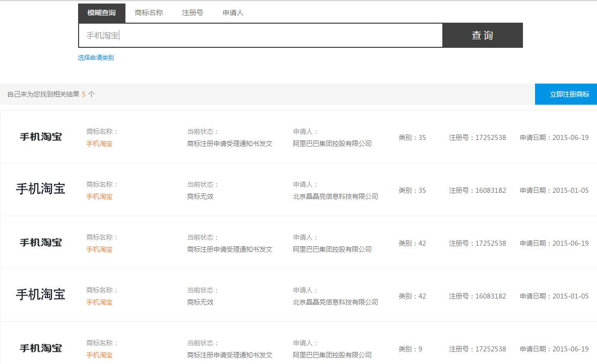This screenshot has height=364, width=597.
Task: Open trademark logo thumbnail for class 42 Alibaba row
Action: (x=41, y=243)
